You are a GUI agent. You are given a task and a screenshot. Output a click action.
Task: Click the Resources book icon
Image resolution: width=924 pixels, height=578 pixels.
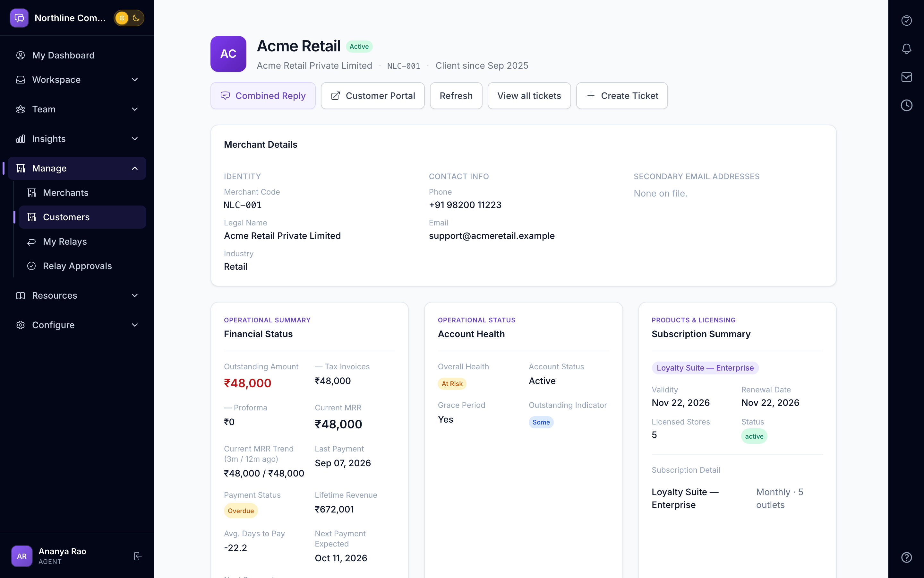click(x=21, y=295)
